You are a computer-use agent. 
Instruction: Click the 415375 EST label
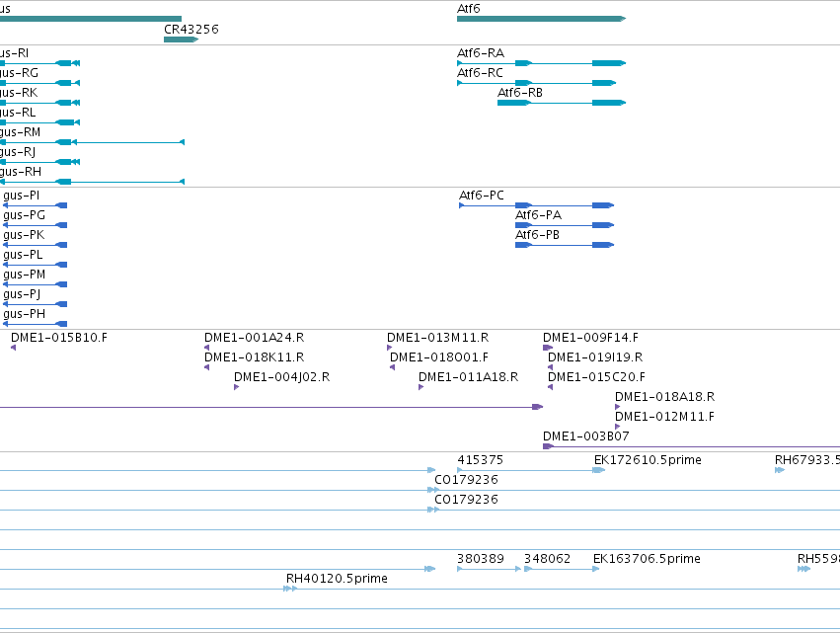coord(480,460)
